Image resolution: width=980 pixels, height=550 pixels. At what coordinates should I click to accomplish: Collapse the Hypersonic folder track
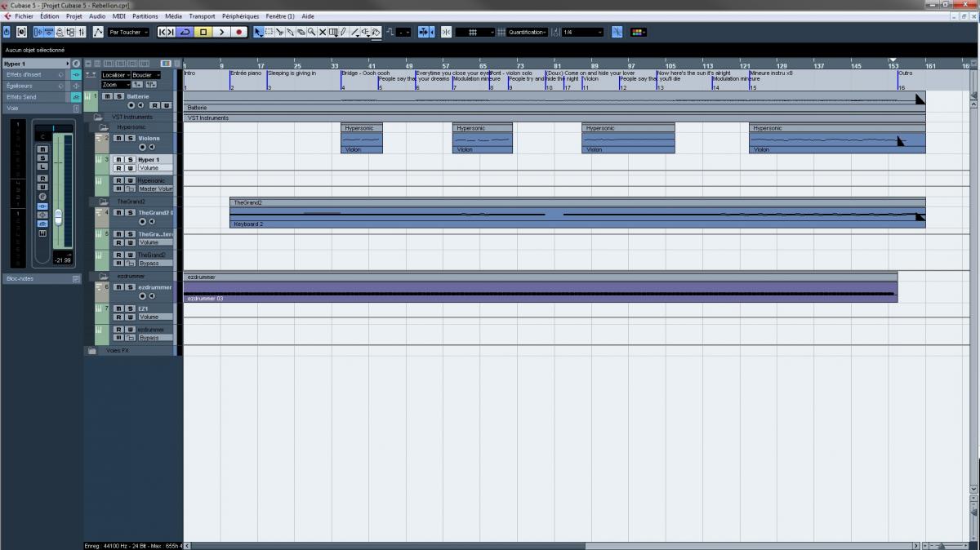[104, 127]
